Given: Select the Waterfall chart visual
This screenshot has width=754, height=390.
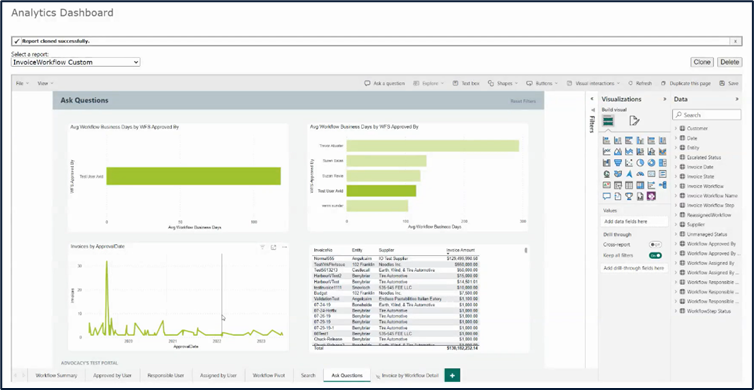Looking at the screenshot, I should tap(607, 163).
